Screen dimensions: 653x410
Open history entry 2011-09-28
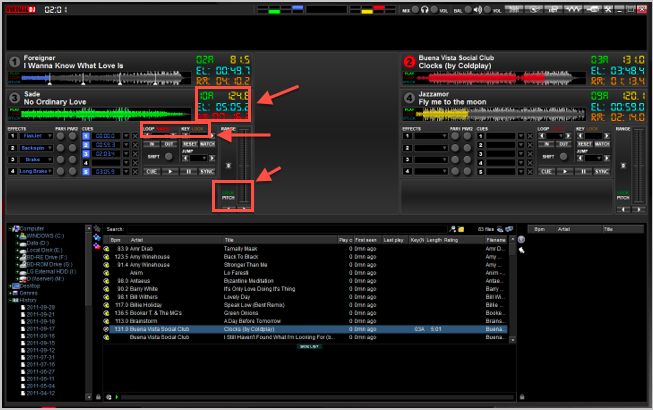coord(40,307)
